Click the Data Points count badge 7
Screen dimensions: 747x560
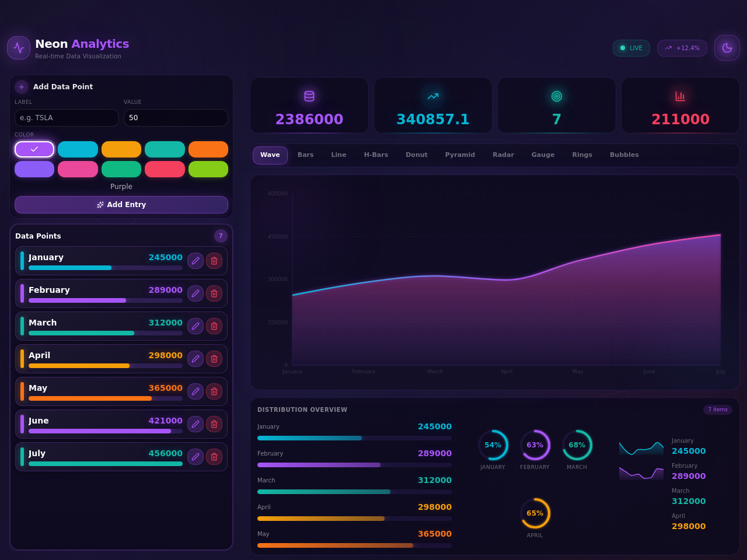pyautogui.click(x=221, y=236)
